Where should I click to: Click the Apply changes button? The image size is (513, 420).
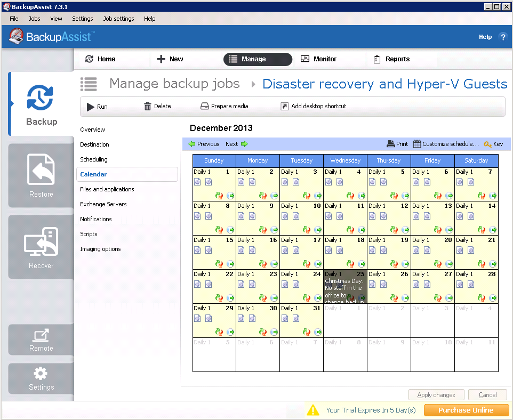point(436,395)
